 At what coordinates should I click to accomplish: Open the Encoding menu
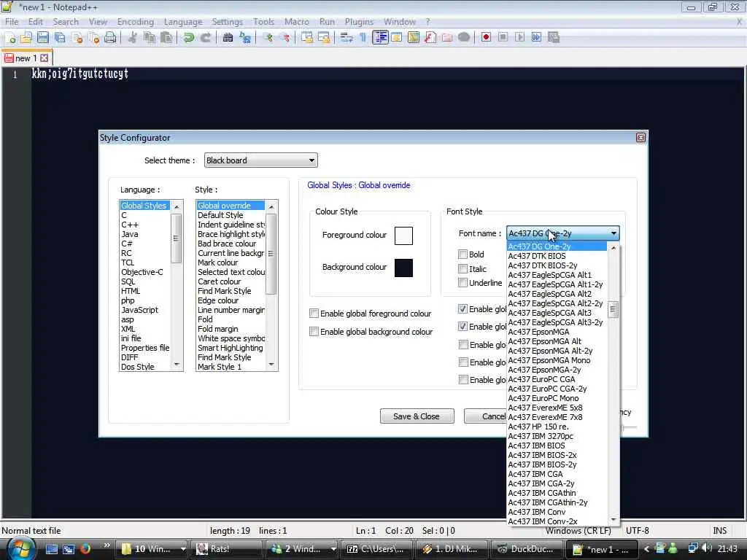pyautogui.click(x=135, y=22)
